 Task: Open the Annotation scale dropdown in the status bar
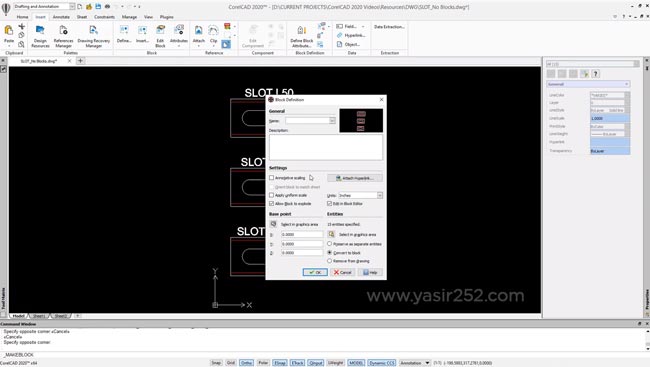[427, 363]
